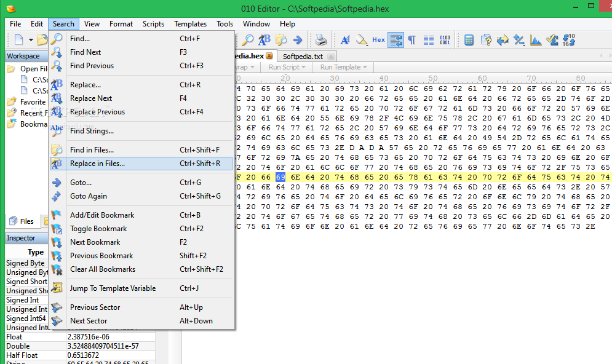Toggle Hex edit mode in toolbar
The height and width of the screenshot is (364, 612).
(x=379, y=40)
